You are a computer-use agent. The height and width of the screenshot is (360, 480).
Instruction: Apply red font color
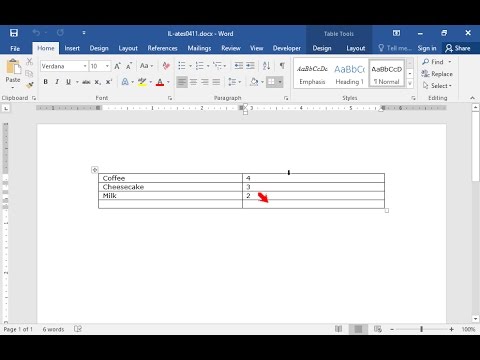coord(160,82)
